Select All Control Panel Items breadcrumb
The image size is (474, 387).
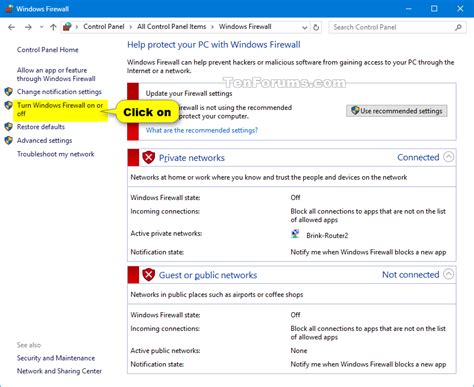click(172, 27)
